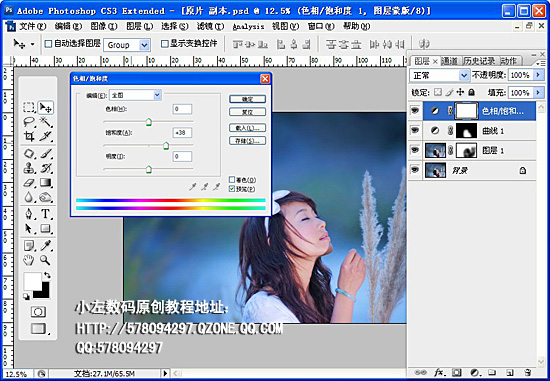Select the Lasso tool
This screenshot has width=550, height=381.
click(29, 122)
